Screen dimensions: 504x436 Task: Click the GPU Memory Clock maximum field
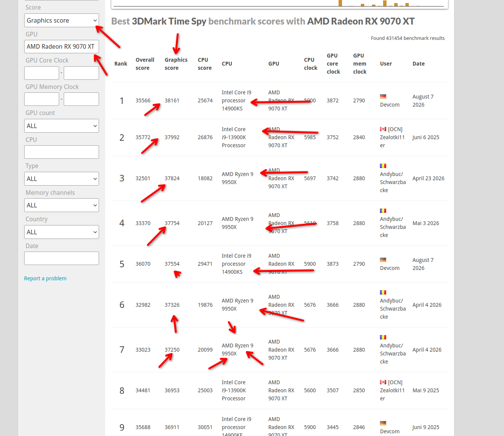[x=81, y=99]
